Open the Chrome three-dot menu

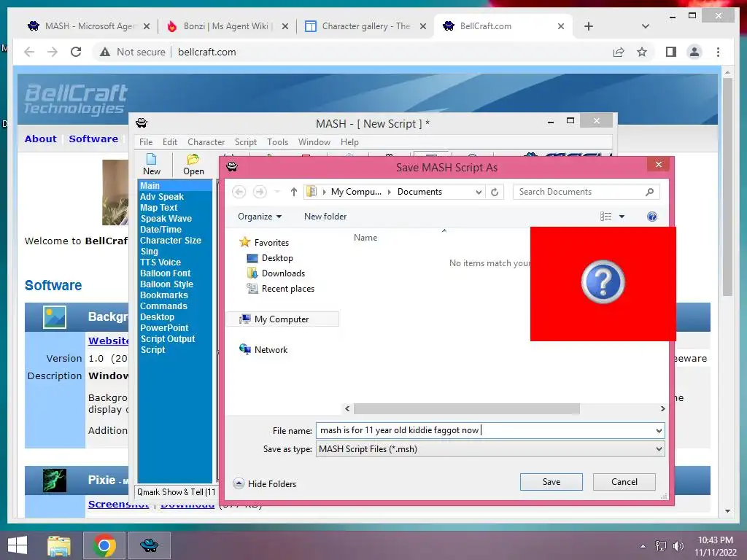click(x=718, y=52)
